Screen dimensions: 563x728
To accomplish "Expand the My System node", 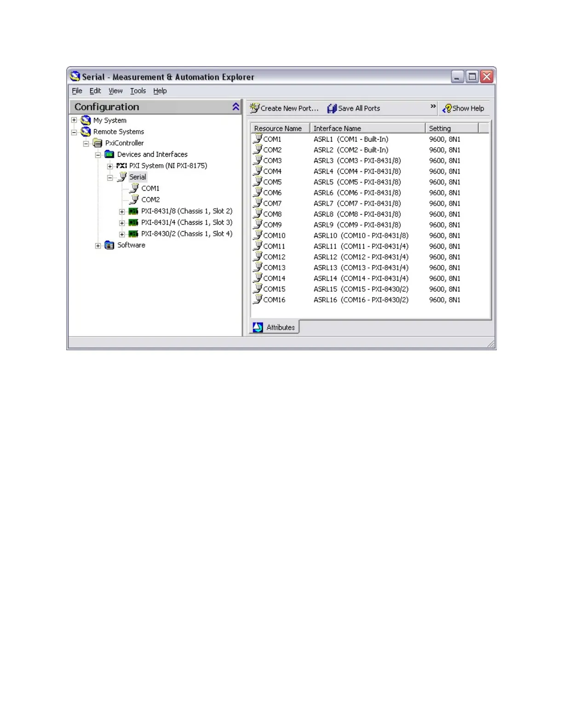I will click(74, 120).
